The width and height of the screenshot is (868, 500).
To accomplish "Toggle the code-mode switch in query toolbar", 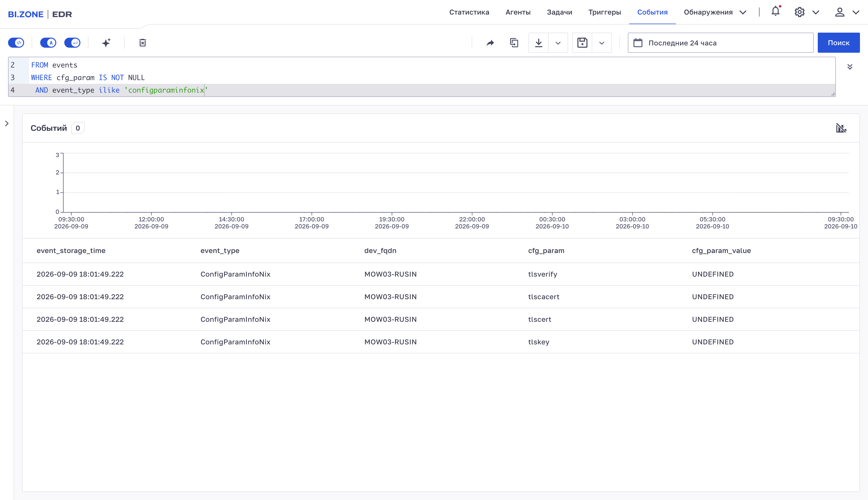I will coord(16,43).
